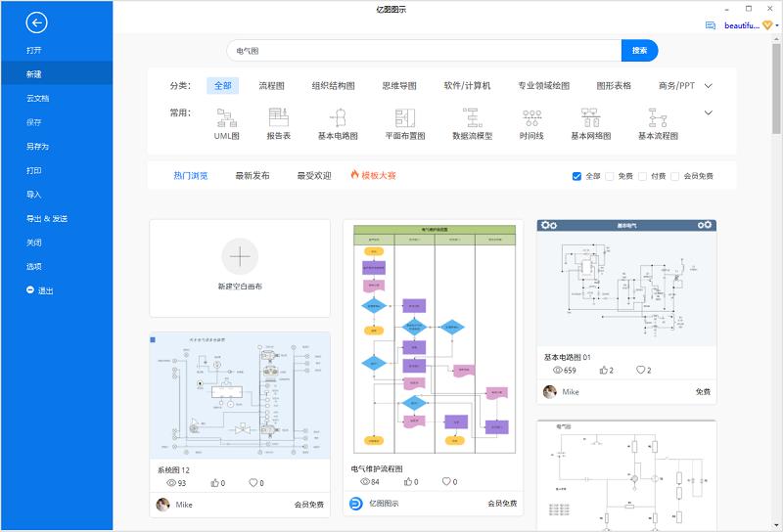Viewport: 783px width, 532px height.
Task: Click Mike's avatar on 系统图 12 card
Action: pos(162,505)
